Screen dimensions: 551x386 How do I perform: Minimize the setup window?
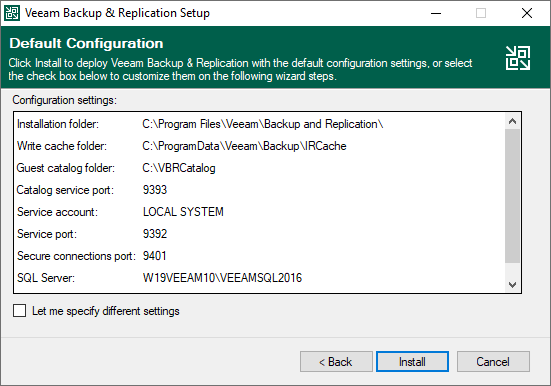tap(436, 13)
